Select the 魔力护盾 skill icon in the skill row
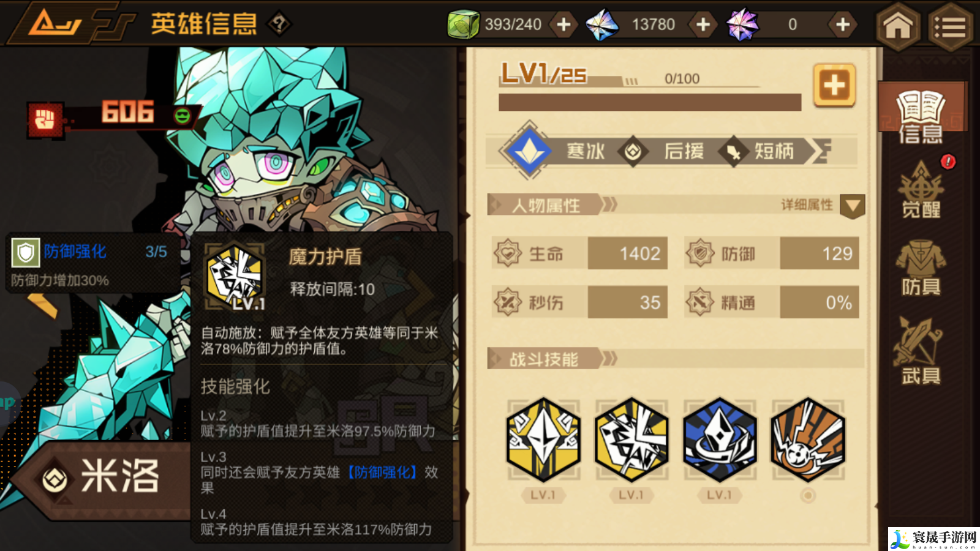Screen dimensions: 980x551 (631, 439)
